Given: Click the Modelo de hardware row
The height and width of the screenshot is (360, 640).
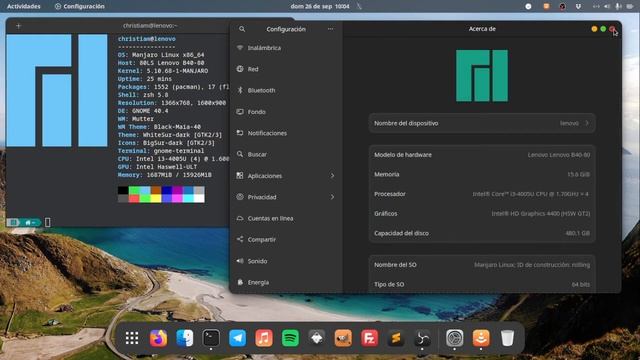Looking at the screenshot, I should (482, 155).
